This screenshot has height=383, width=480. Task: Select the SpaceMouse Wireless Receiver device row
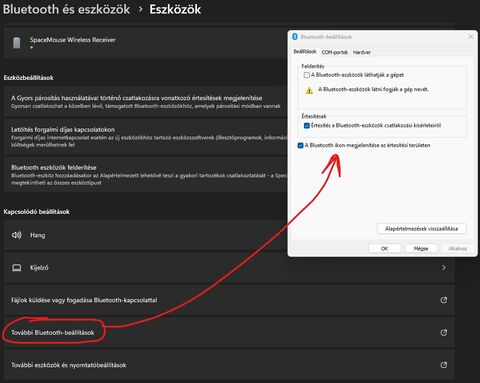146,43
